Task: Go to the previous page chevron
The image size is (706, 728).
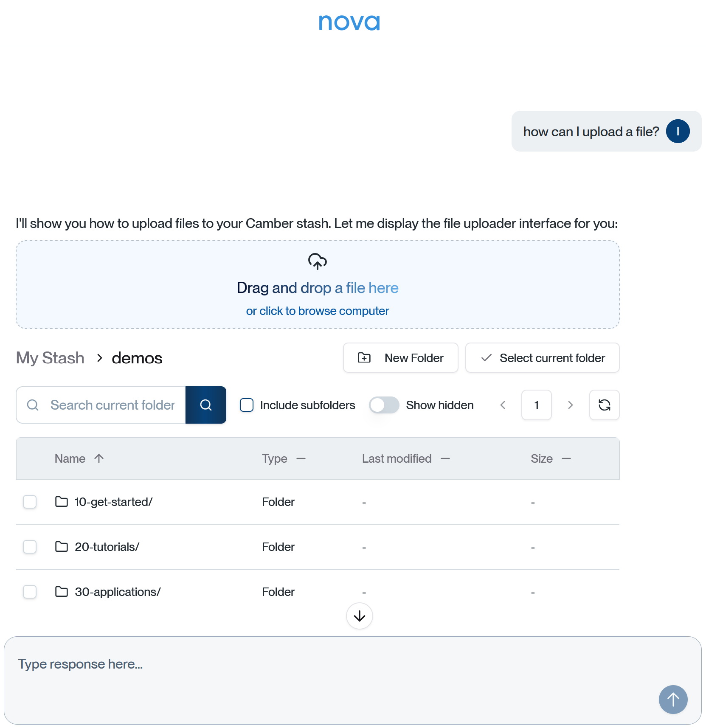Action: (x=503, y=405)
